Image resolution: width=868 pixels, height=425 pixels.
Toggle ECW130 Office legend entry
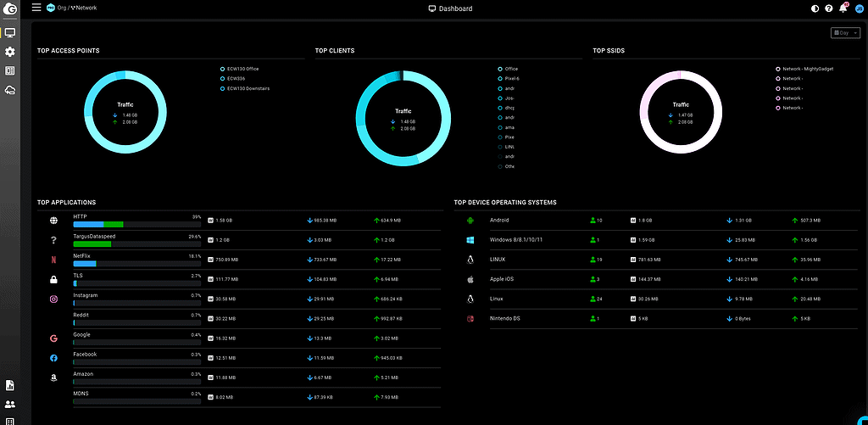pos(242,69)
